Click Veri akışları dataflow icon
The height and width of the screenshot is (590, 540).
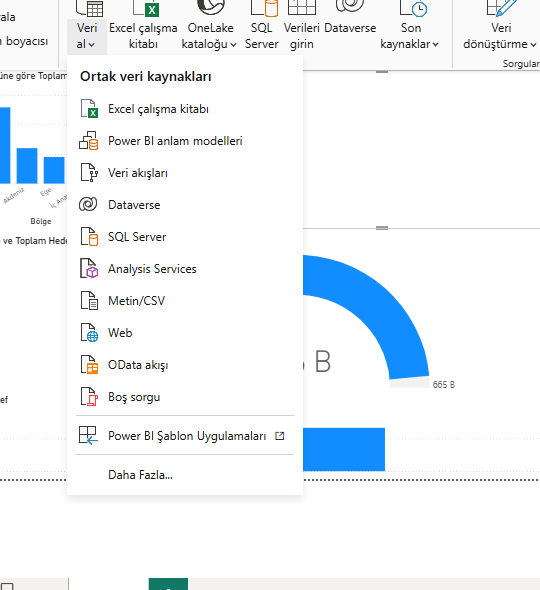pos(90,173)
